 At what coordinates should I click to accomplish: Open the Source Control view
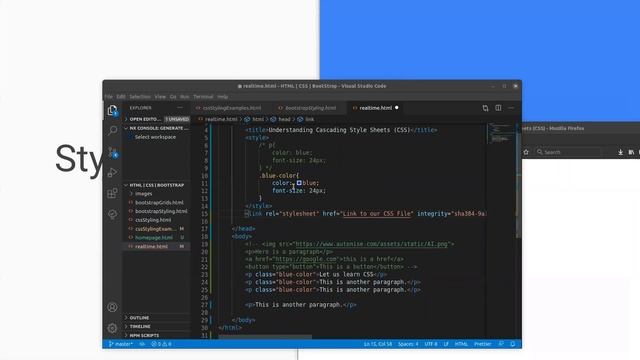point(113,152)
